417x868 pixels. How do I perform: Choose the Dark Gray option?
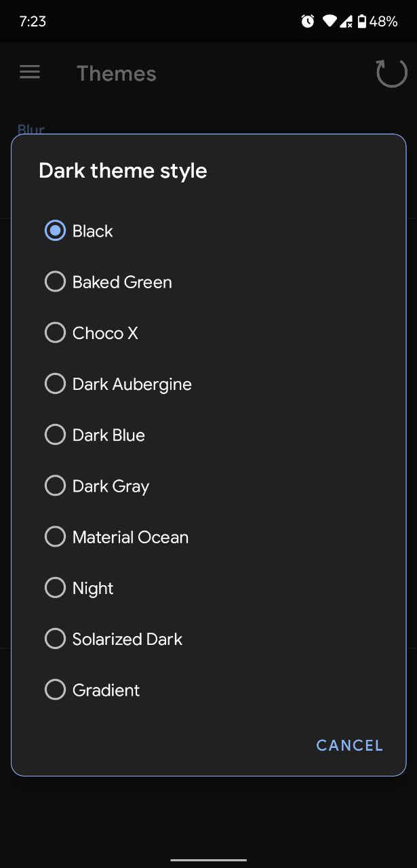click(x=55, y=486)
